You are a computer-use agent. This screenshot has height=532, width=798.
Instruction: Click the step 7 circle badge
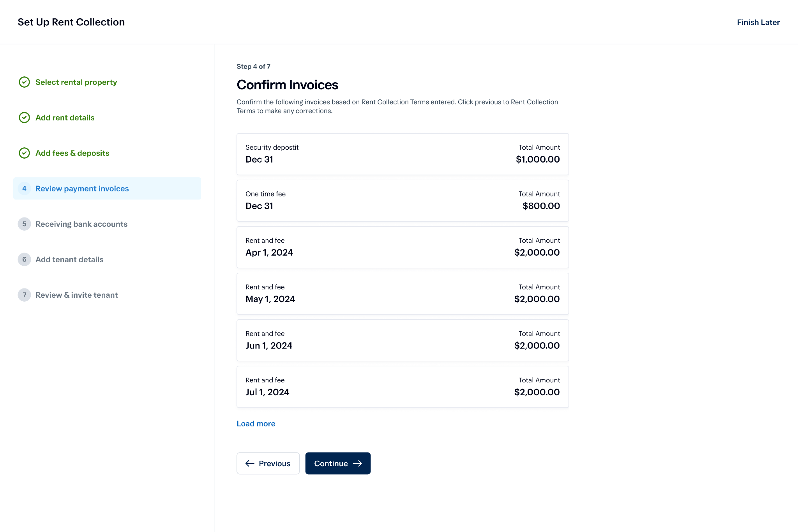coord(24,295)
